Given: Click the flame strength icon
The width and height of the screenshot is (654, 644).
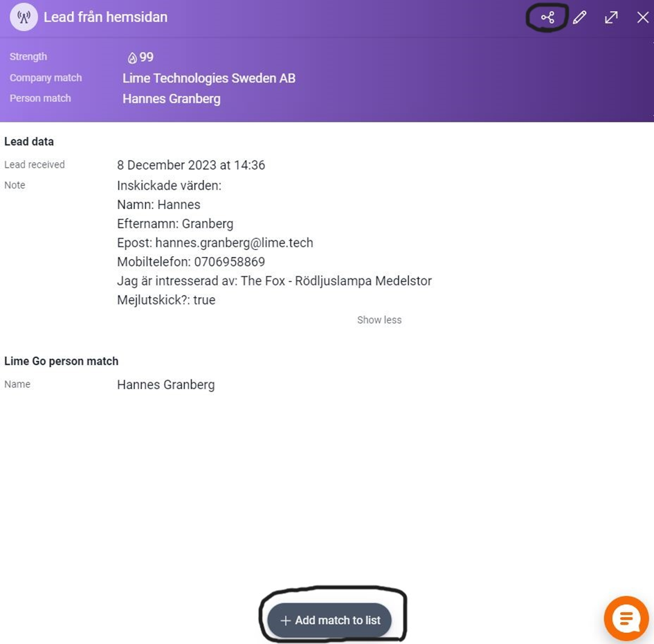Looking at the screenshot, I should coord(132,57).
